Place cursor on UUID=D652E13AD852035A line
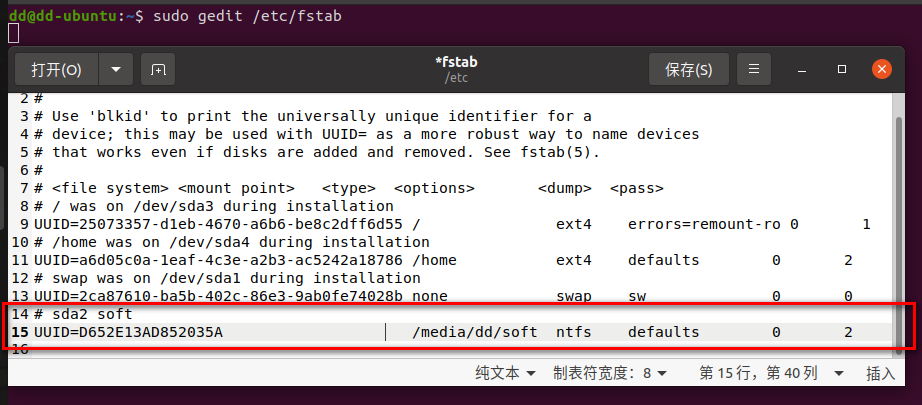This screenshot has height=405, width=922. click(128, 332)
